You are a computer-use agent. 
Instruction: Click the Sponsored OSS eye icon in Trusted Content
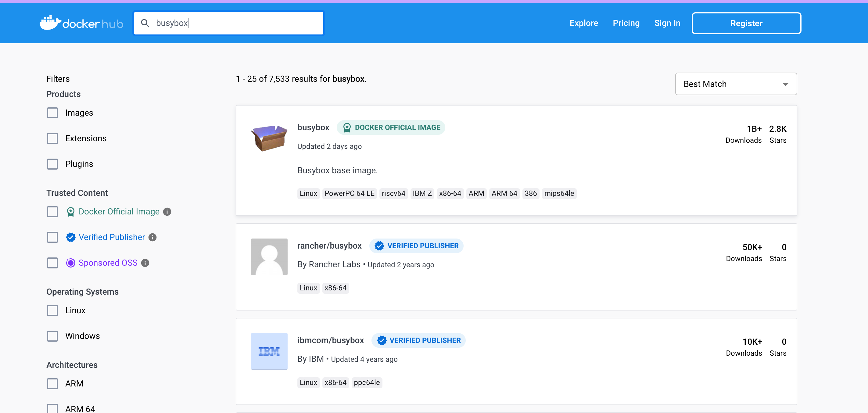(x=70, y=263)
